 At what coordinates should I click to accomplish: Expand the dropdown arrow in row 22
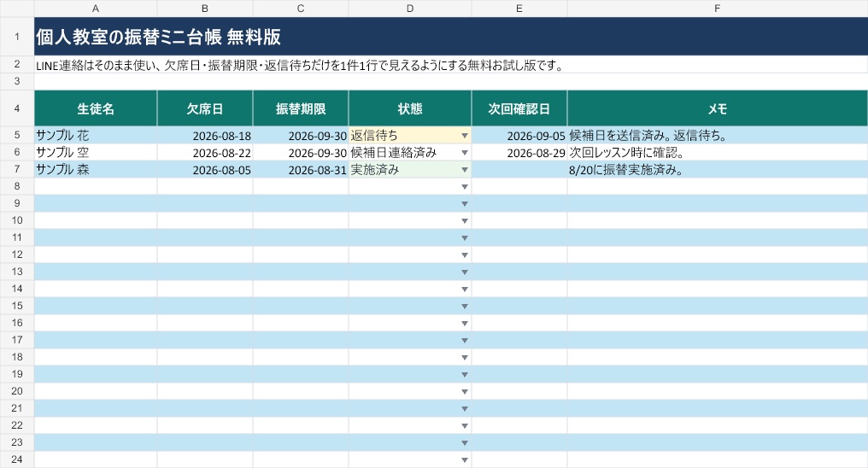(x=465, y=426)
